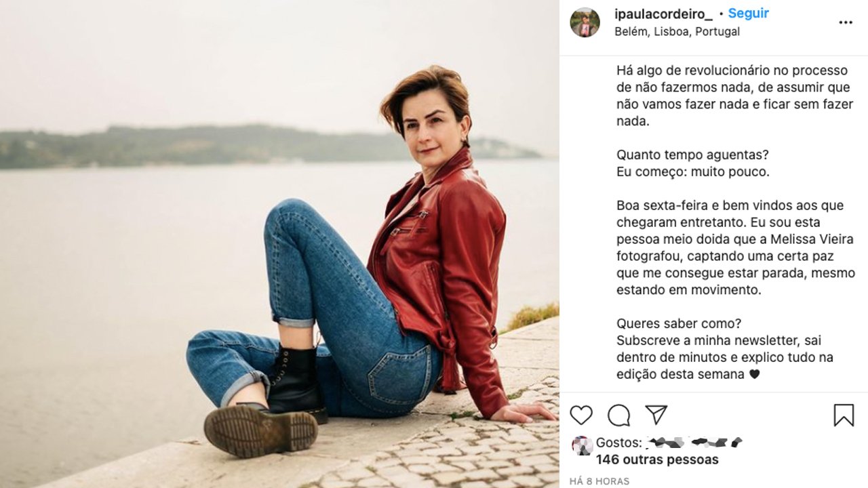
Task: Open ipaulacordeiro_ profile username
Action: (x=663, y=14)
